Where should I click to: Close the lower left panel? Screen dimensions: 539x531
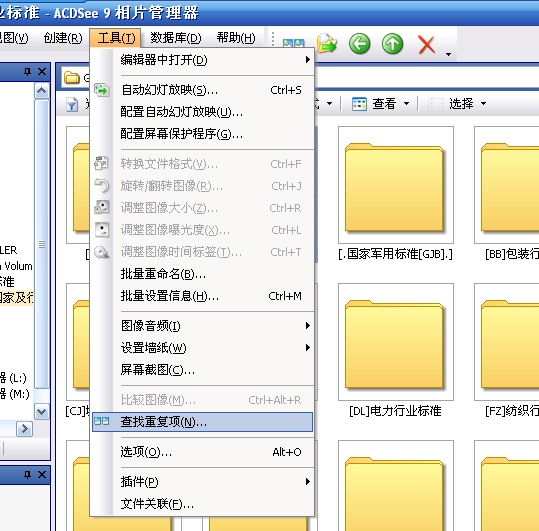[42, 475]
